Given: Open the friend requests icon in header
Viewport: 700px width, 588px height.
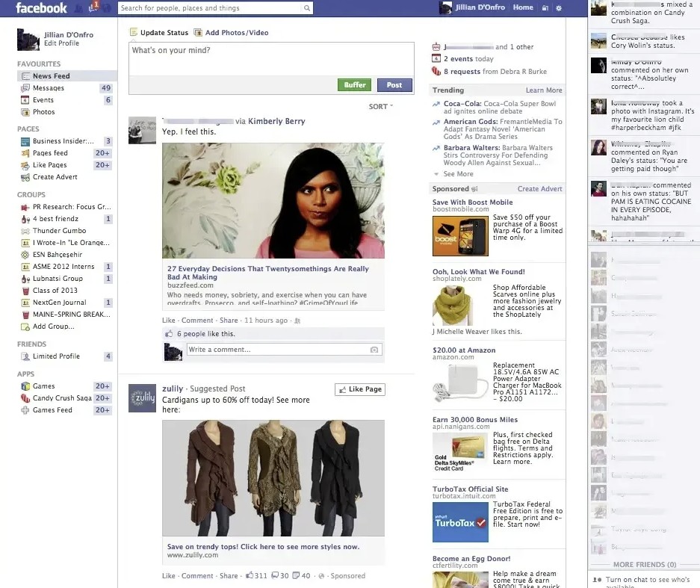Looking at the screenshot, I should 79,7.
